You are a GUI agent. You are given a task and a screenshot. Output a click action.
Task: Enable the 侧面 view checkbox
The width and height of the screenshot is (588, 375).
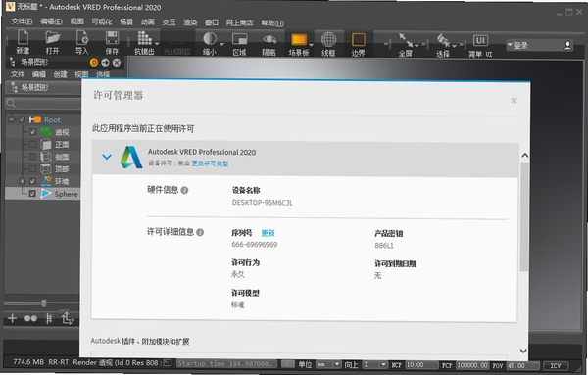(32, 157)
